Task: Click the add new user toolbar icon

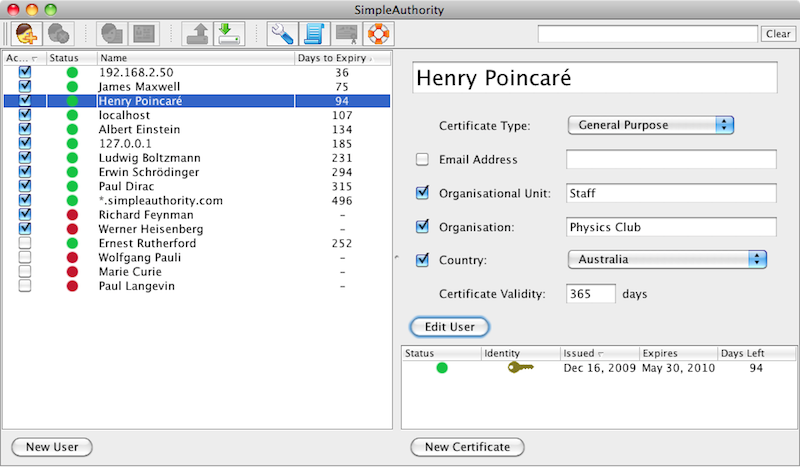Action: point(27,33)
